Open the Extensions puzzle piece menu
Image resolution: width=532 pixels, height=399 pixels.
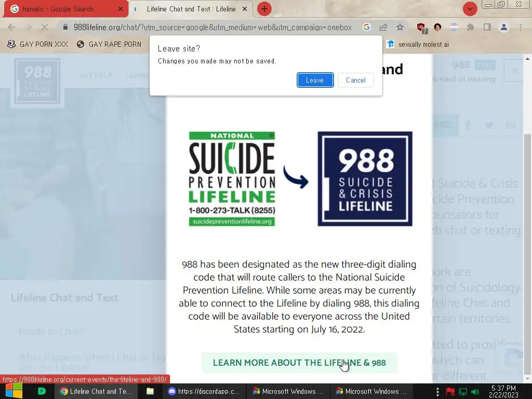471,27
